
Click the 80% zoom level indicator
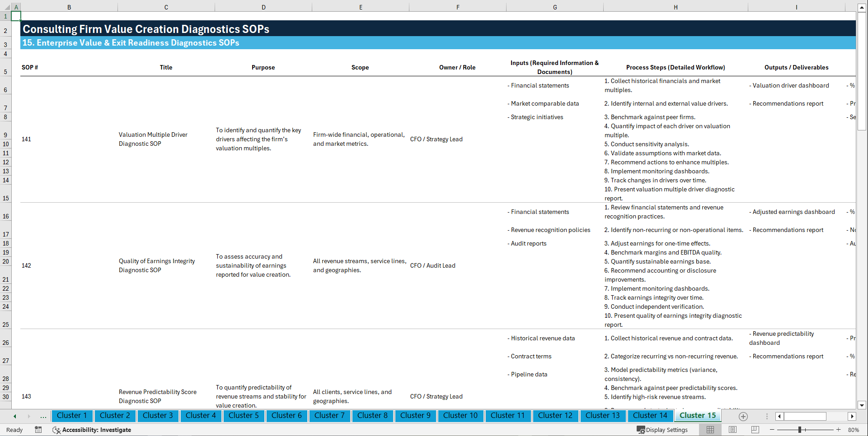tap(853, 430)
